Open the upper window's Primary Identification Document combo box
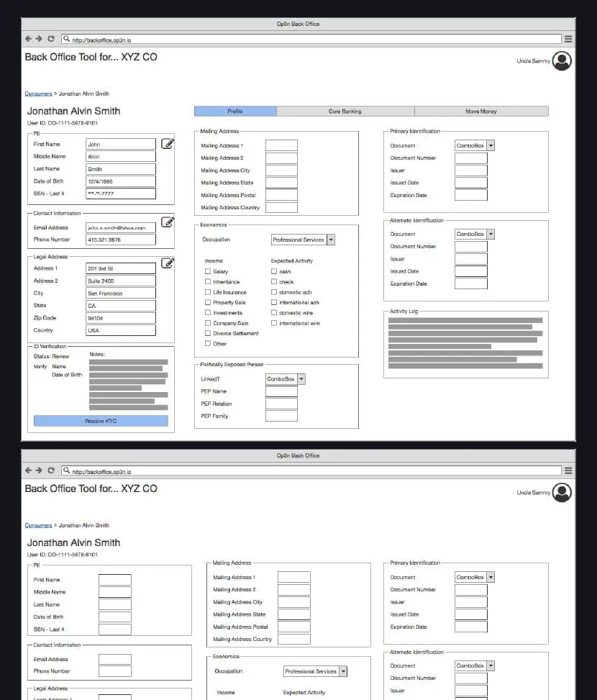This screenshot has height=700, width=597. pos(475,145)
